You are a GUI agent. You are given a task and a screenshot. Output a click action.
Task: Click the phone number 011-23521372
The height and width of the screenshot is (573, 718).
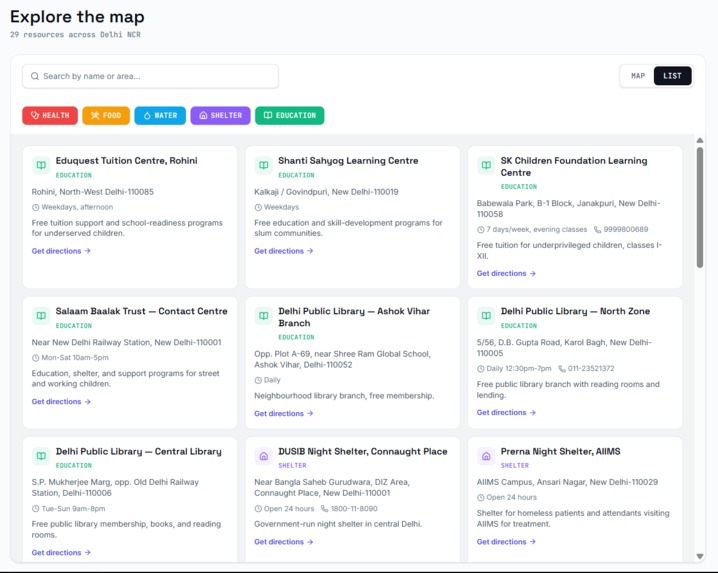[x=591, y=369]
